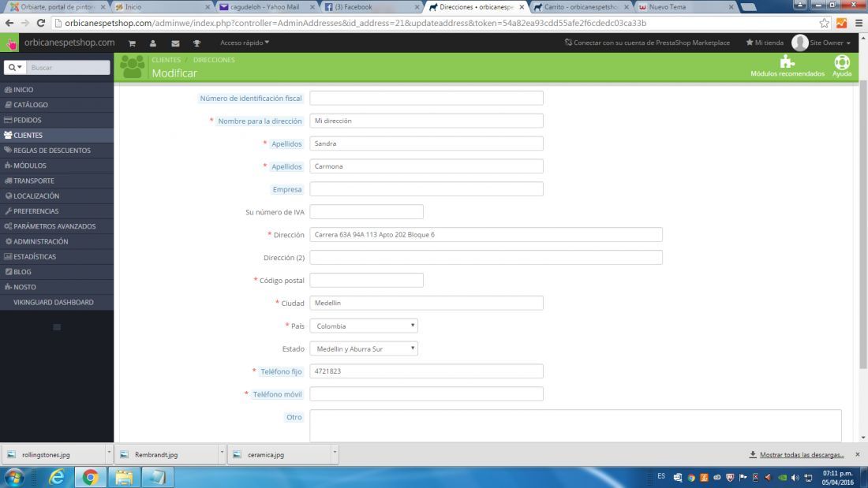Switch to the Yahoo Mail tab
This screenshot has width=868, height=488.
[x=265, y=7]
